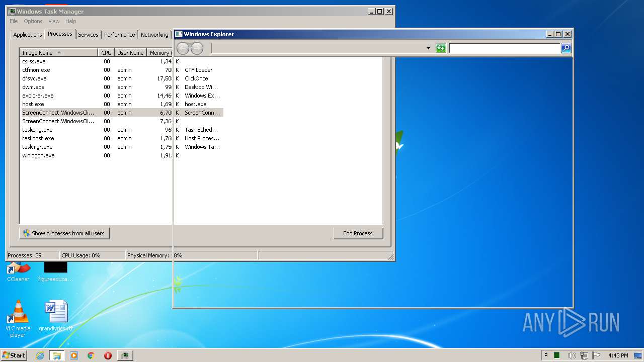Click the show desktop monitor icon

(638, 355)
